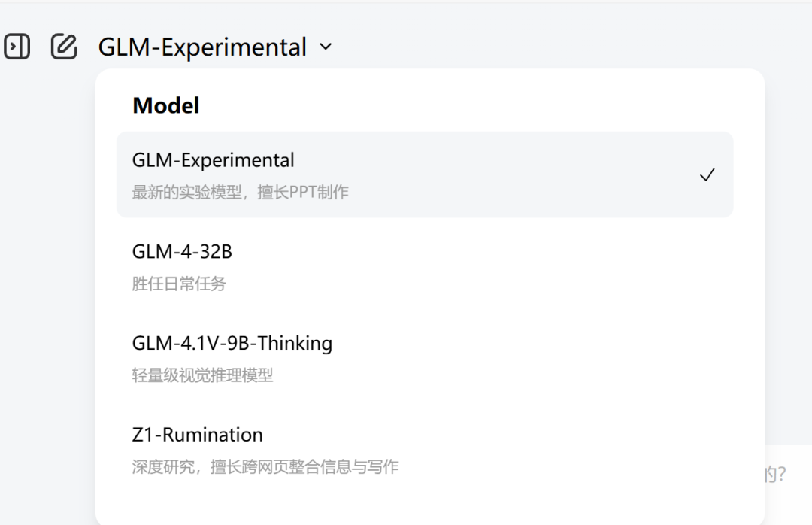Click the GLM-Experimental header title

pos(201,47)
